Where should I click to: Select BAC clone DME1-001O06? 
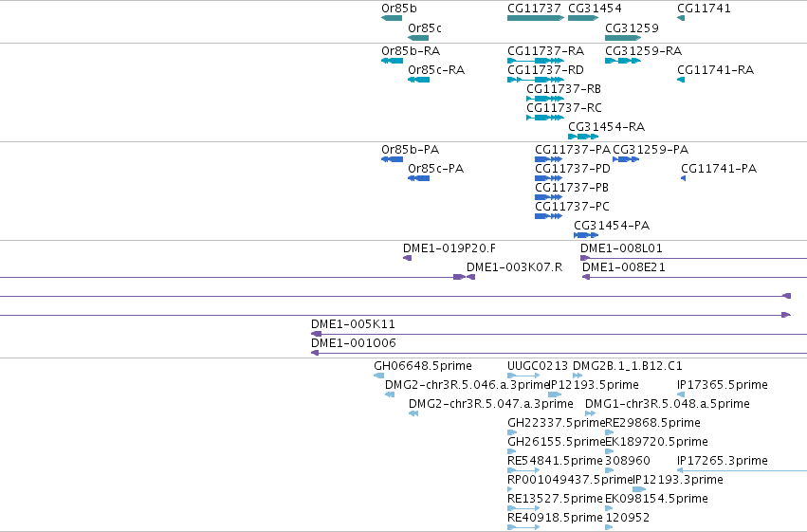[x=354, y=343]
